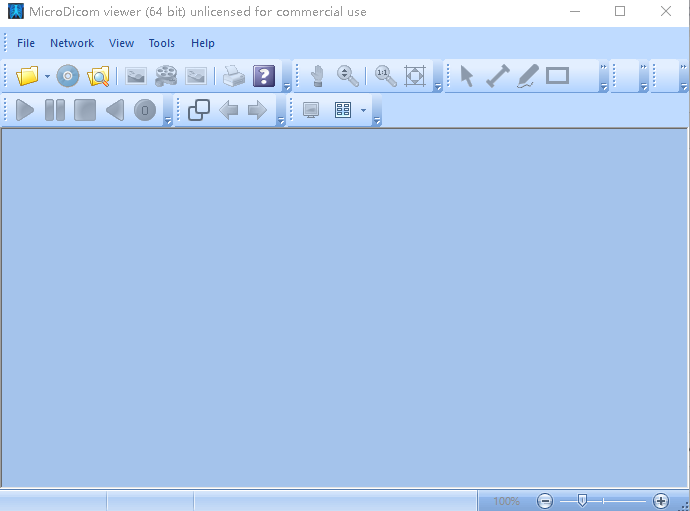Select the rectangle annotation tool

558,76
